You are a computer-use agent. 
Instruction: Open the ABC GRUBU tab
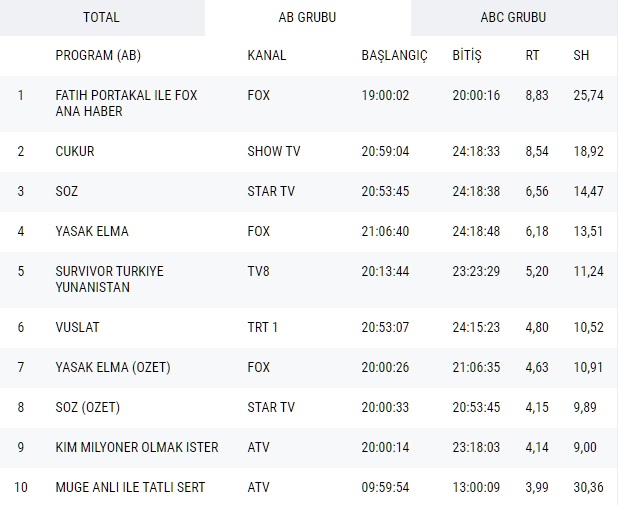513,17
